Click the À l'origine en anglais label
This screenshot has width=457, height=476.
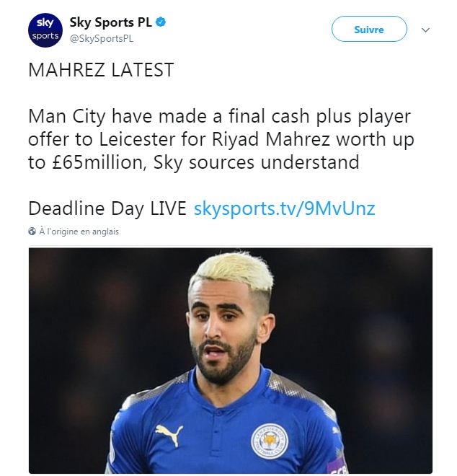(x=79, y=232)
